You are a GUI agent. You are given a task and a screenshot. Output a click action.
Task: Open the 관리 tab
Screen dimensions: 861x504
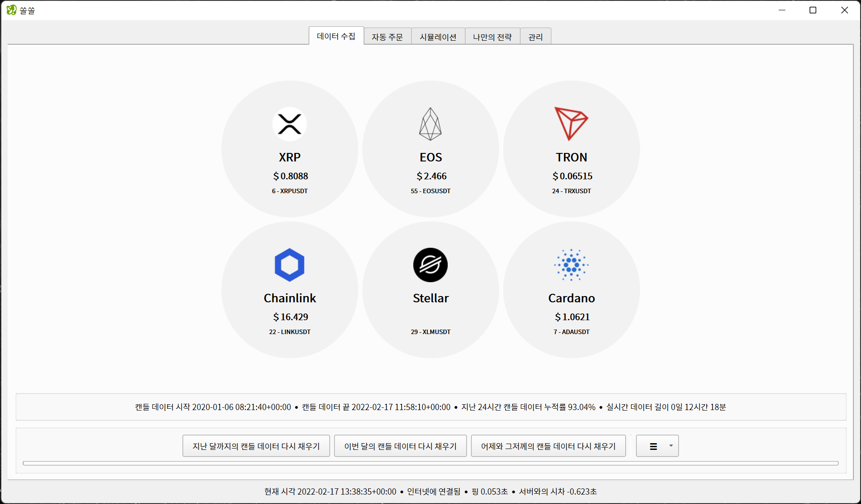535,37
